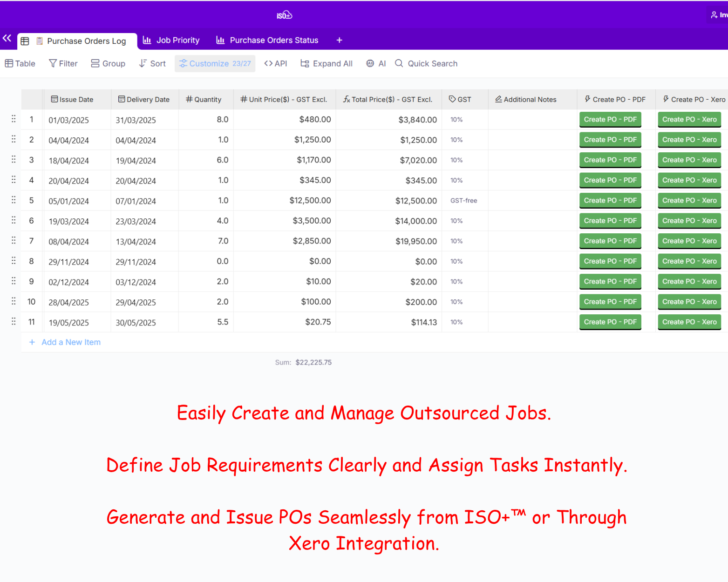Open the Table view dropdown
728x582 pixels.
(20, 64)
